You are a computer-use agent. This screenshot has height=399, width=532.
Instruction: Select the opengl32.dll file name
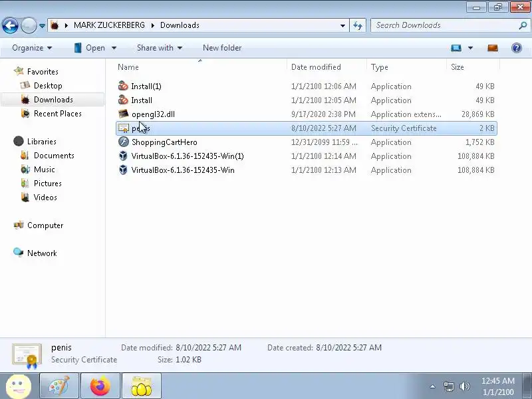coord(153,114)
